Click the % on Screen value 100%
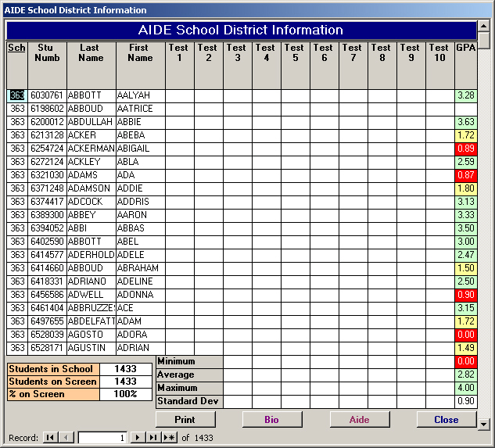 pyautogui.click(x=126, y=394)
